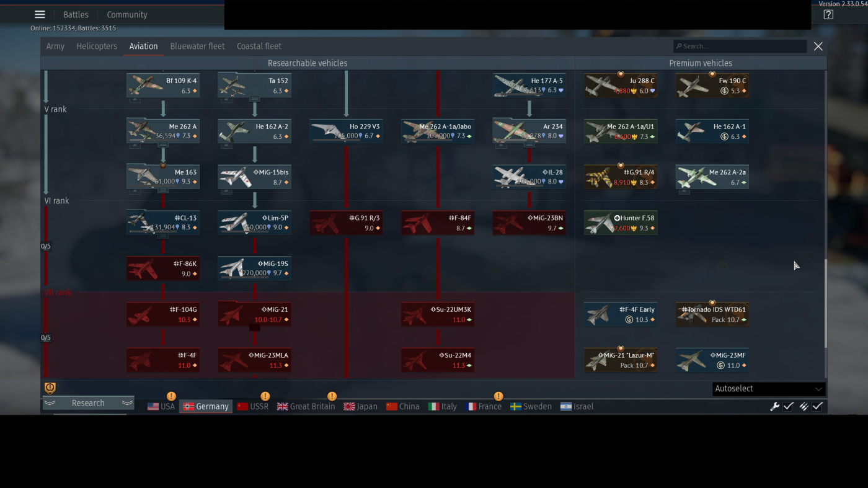The image size is (868, 488).
Task: Select the locked F-104G aircraft
Action: point(163,315)
